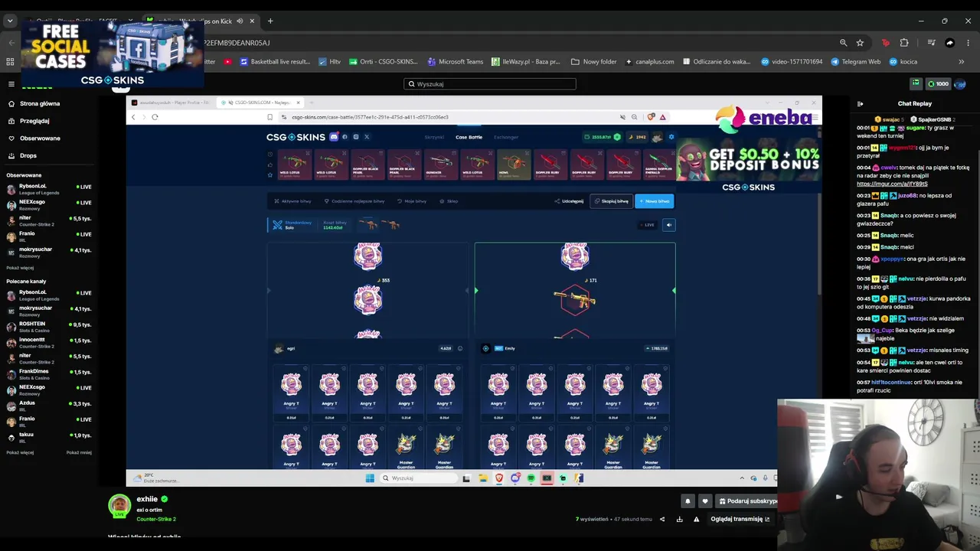Open the imgur link in chat

point(892,184)
